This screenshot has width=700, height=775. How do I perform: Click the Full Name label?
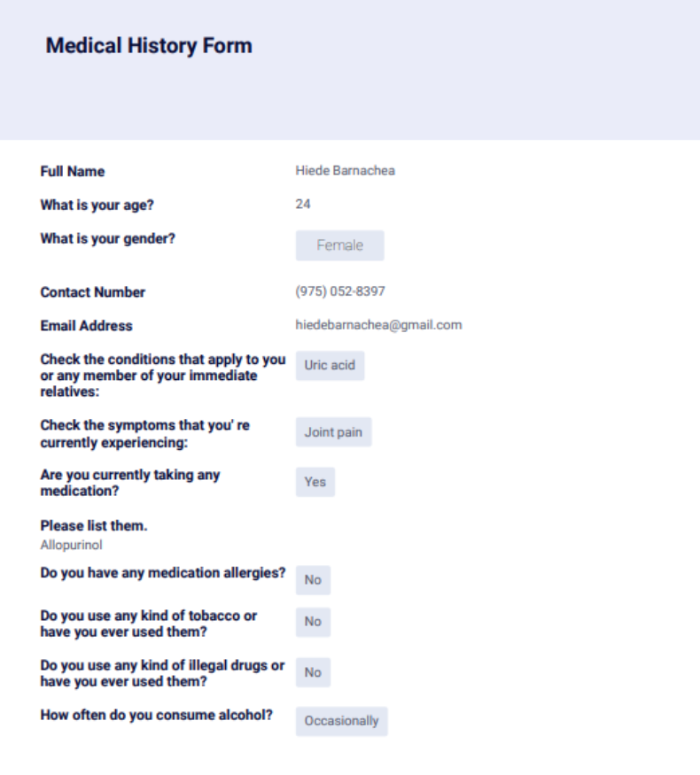click(x=73, y=172)
